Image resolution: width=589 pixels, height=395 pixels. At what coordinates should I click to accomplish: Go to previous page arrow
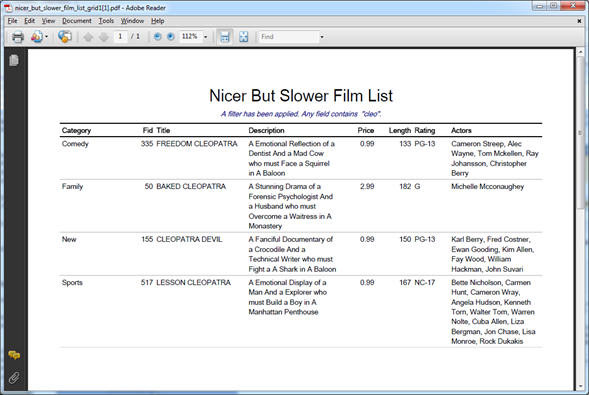(x=88, y=37)
